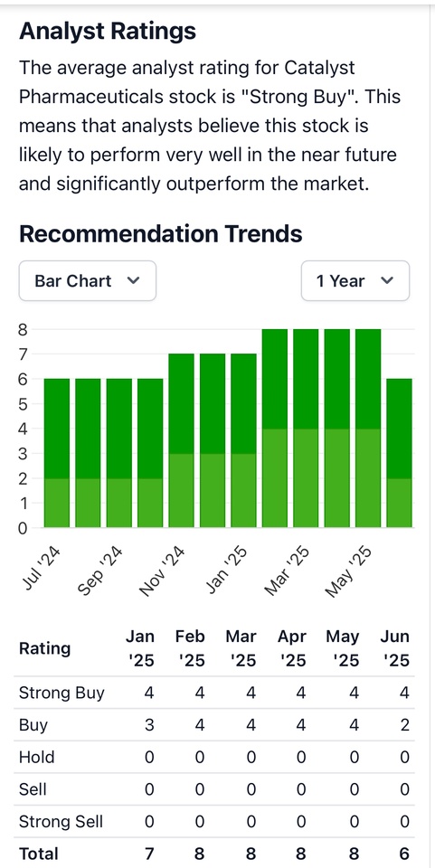This screenshot has height=868, width=435.
Task: Open the 1 Year range dropdown
Action: pyautogui.click(x=355, y=280)
